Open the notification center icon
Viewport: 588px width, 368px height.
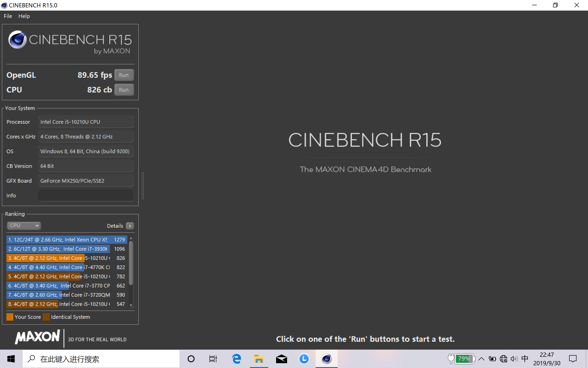573,359
